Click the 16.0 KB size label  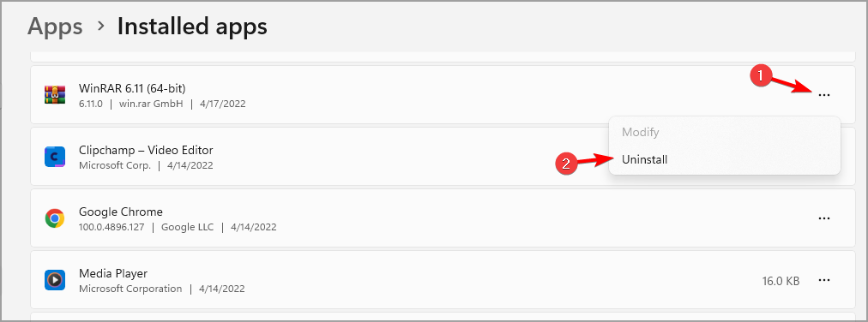[x=781, y=281]
